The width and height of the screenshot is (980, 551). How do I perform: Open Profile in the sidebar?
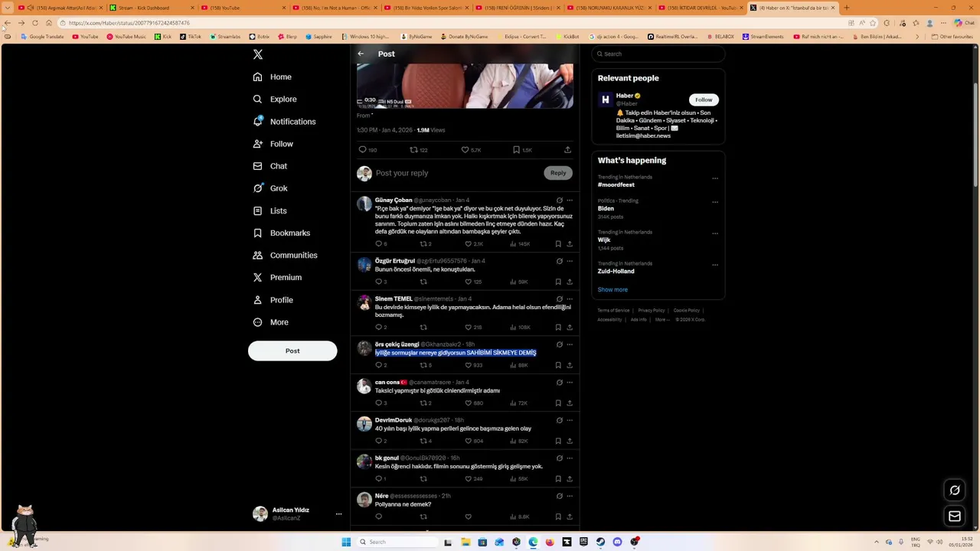(x=273, y=300)
